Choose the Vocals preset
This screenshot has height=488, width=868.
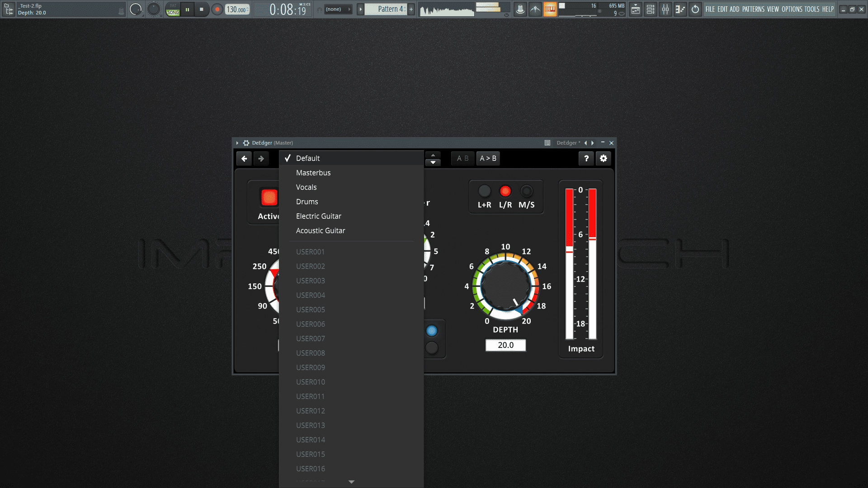point(351,187)
